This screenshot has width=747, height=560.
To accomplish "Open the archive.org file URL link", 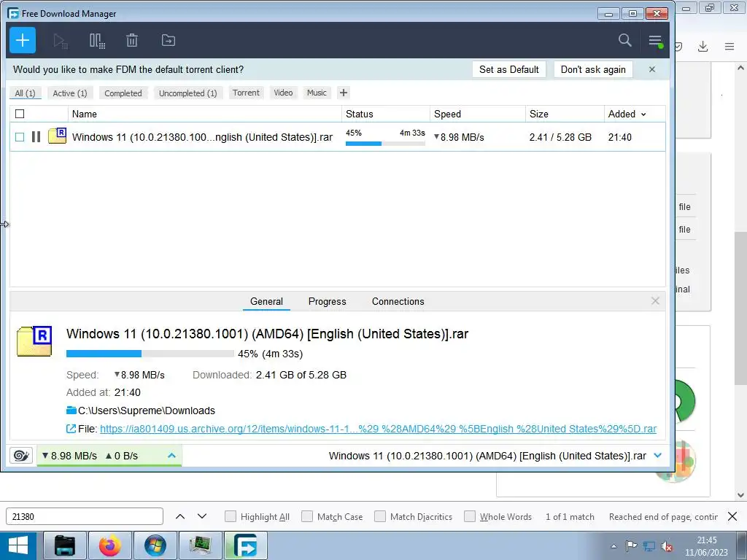I will click(x=379, y=429).
